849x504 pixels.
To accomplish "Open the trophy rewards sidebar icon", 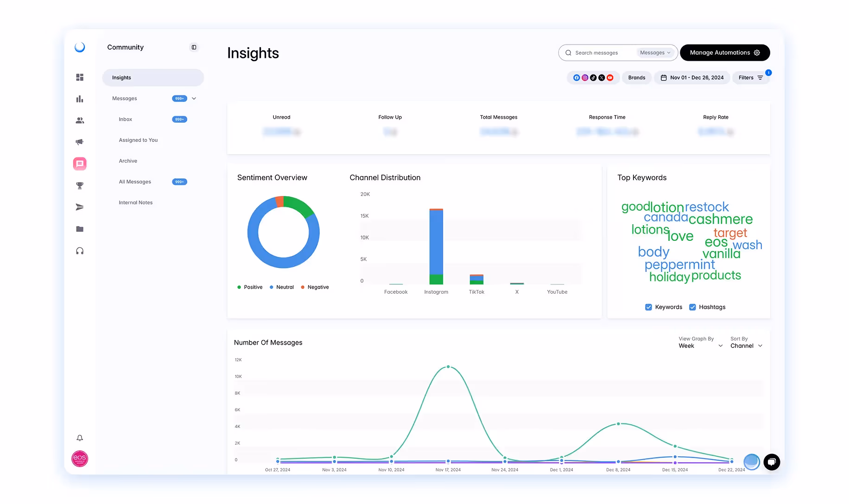I will point(80,185).
